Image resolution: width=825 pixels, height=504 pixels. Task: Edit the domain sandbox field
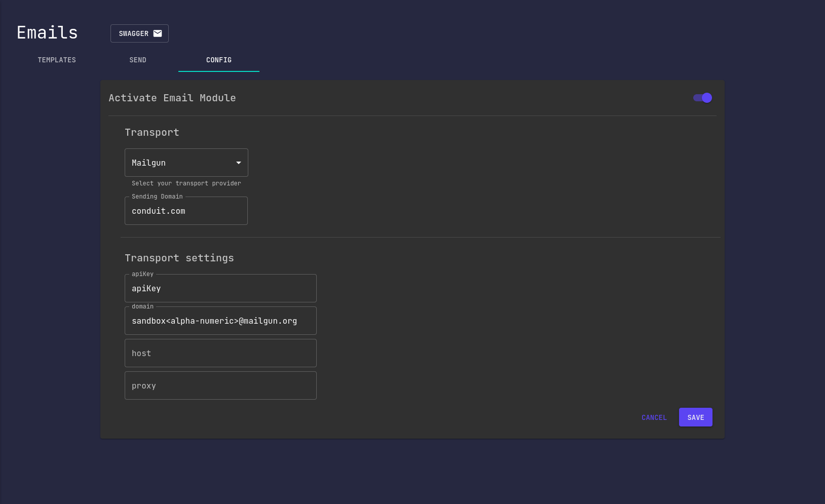(x=220, y=321)
